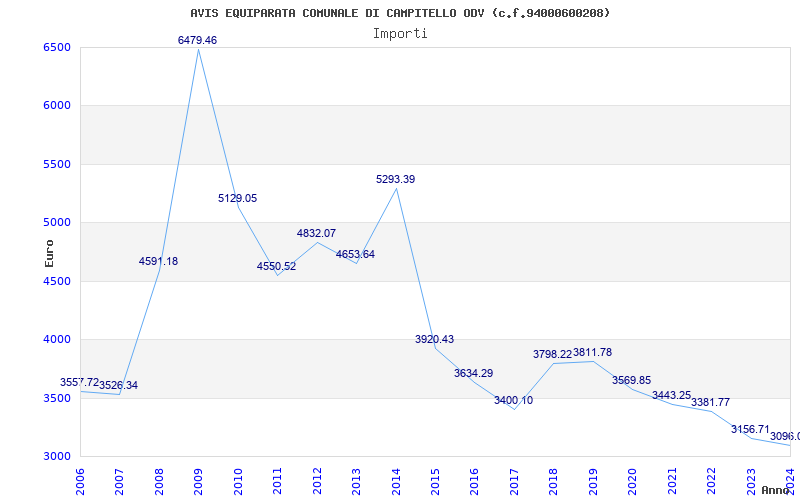Click the 4550.52 data label
Screen dimensions: 800x500
pos(277,266)
